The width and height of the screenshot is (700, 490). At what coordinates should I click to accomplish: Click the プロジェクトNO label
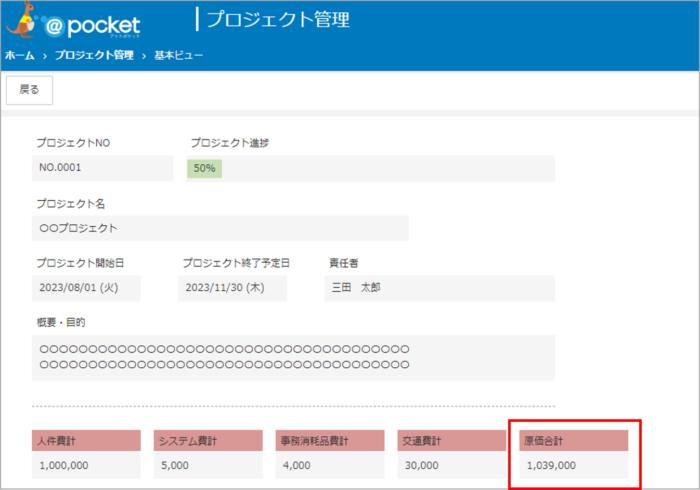point(73,143)
